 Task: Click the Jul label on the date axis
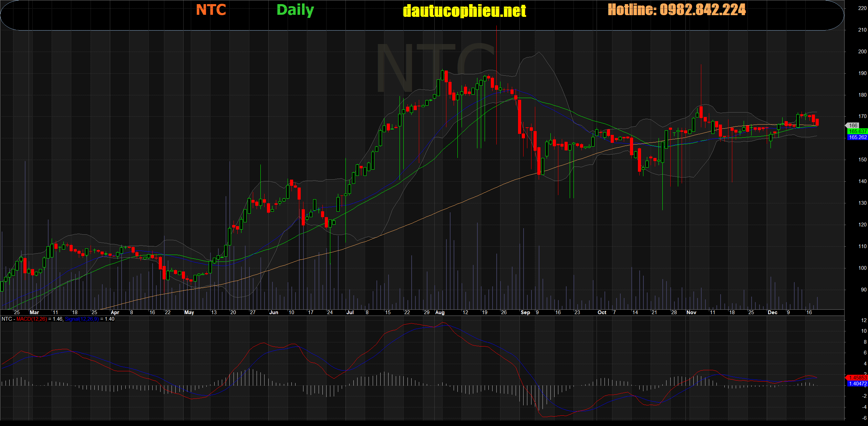350,312
